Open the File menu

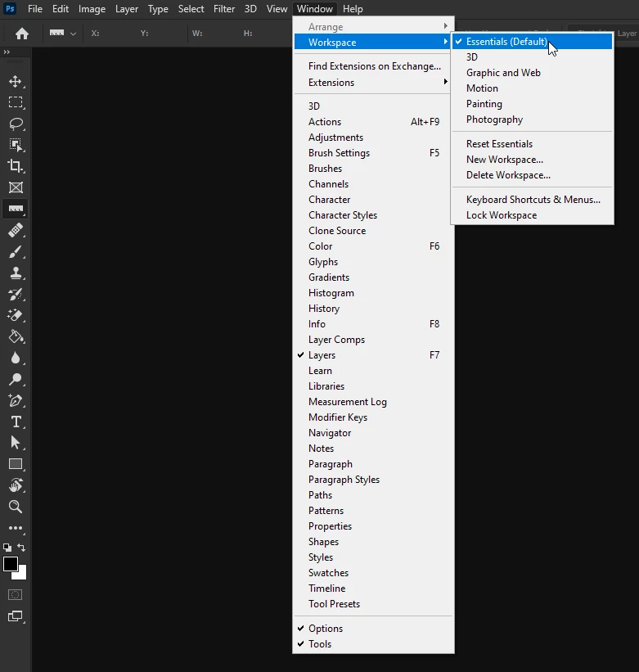pos(35,9)
